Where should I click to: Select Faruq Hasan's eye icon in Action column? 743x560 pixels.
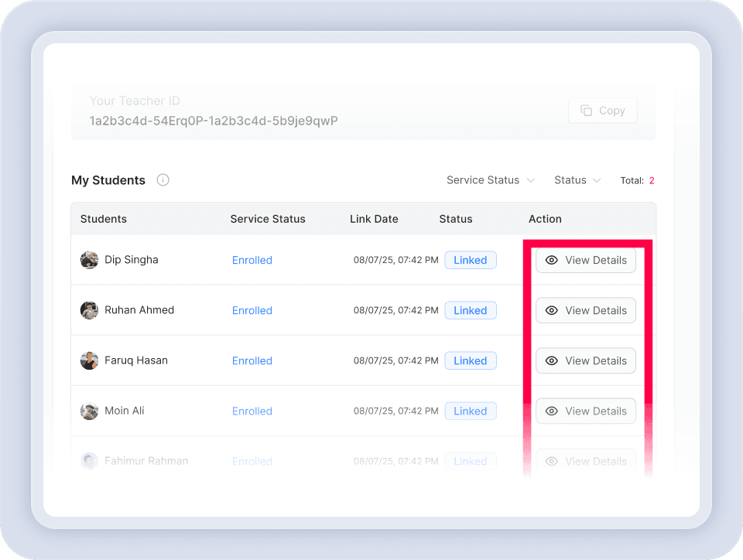552,360
